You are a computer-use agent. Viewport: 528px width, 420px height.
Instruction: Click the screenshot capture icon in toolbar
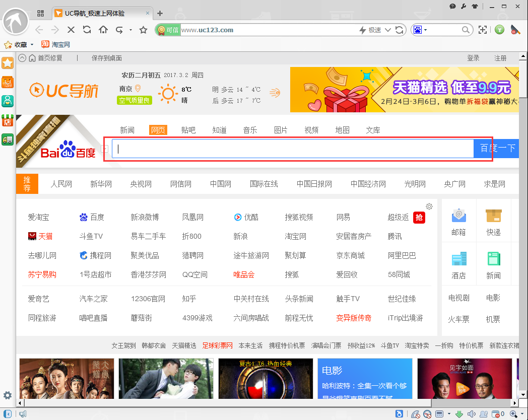point(483,30)
